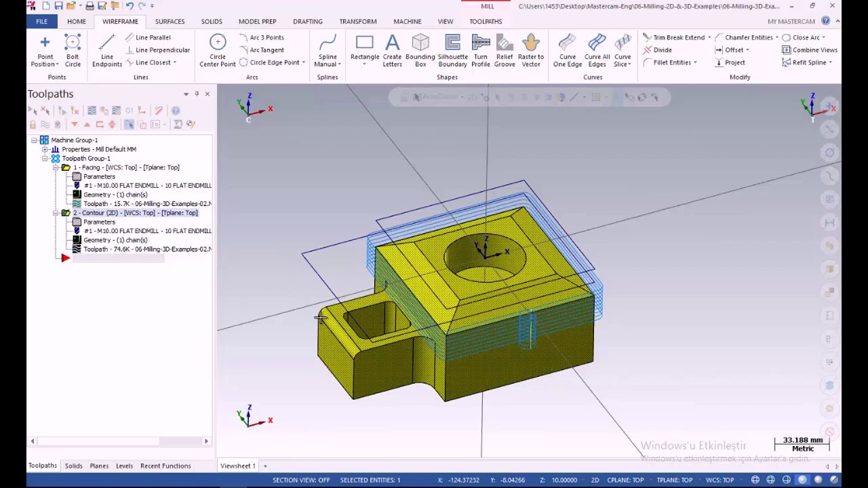868x488 pixels.
Task: Open the SOLIDS ribbon tab
Action: (212, 21)
